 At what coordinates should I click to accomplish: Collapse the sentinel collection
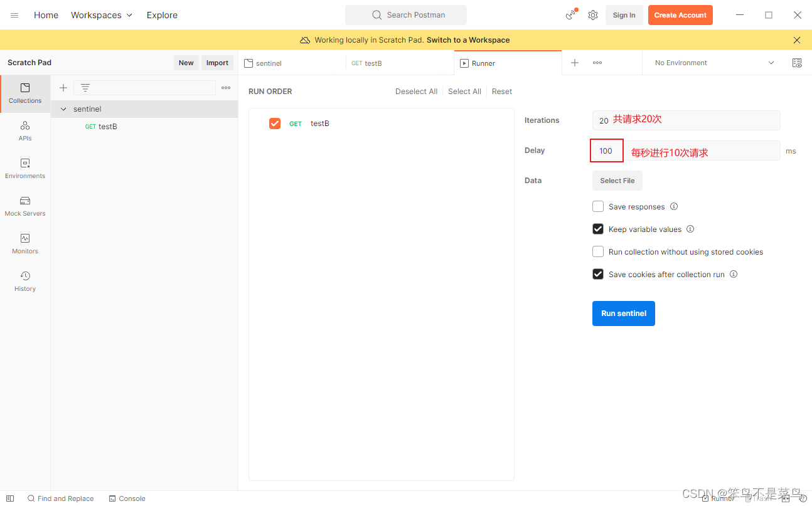pos(63,109)
